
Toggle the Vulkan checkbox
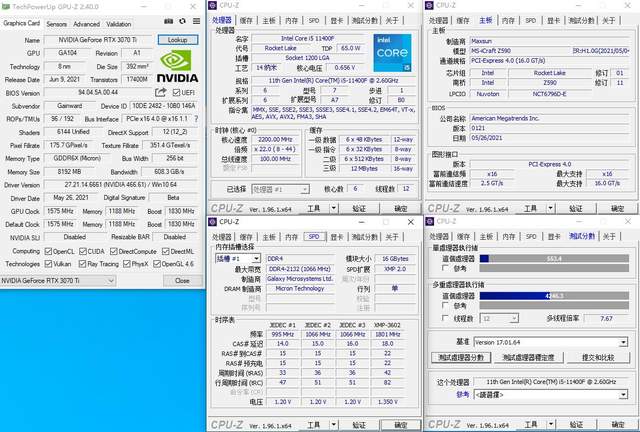[48, 264]
